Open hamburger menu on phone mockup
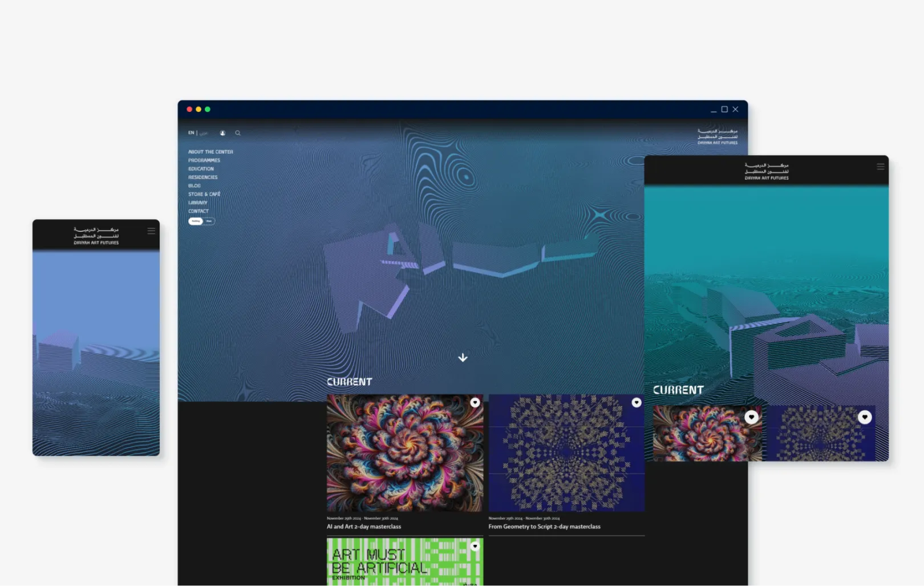 (151, 231)
